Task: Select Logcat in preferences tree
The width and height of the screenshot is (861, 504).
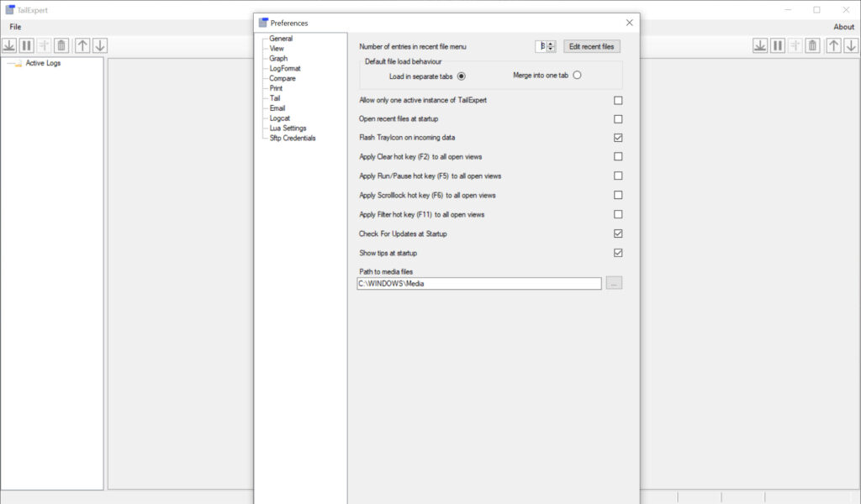Action: click(279, 118)
